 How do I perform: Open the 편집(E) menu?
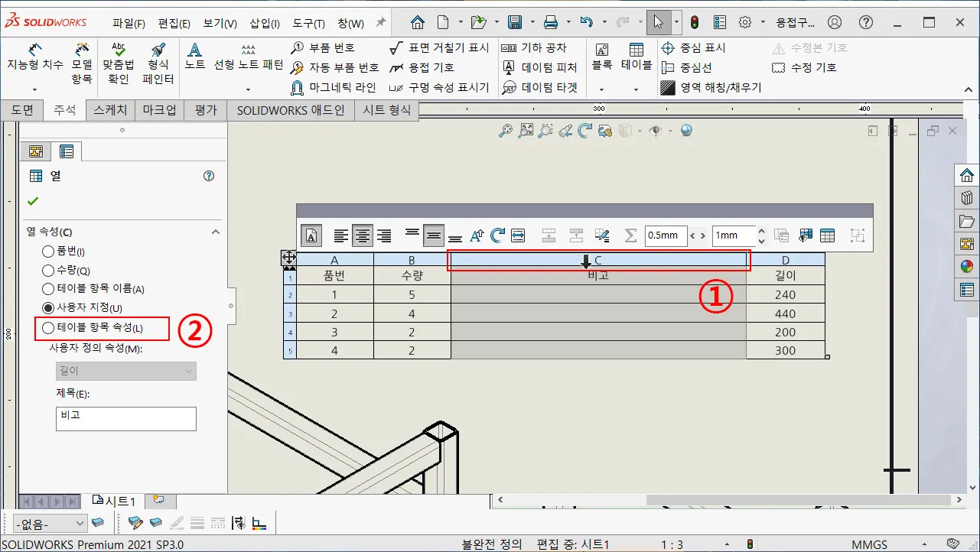(x=174, y=23)
